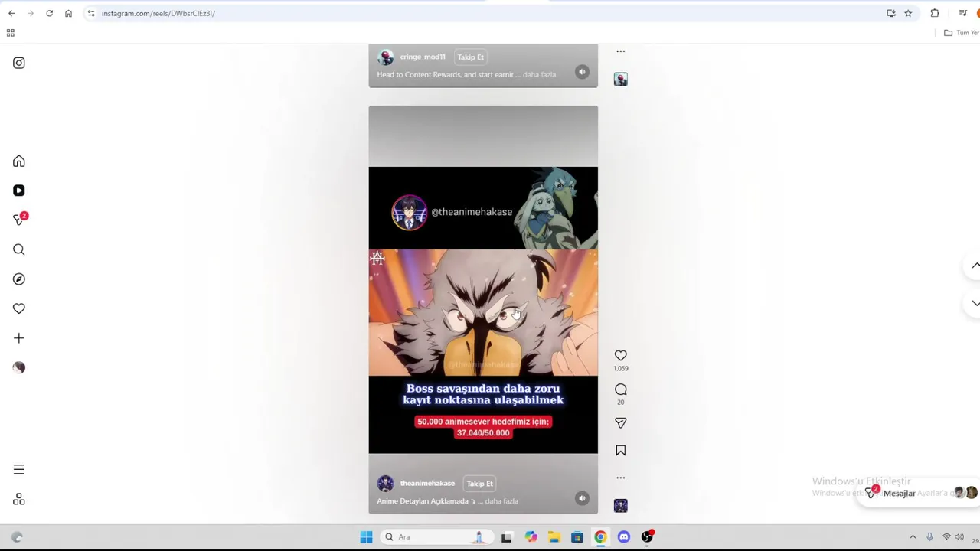This screenshot has width=980, height=551.
Task: Share the theanimehakase reel
Action: tap(621, 422)
